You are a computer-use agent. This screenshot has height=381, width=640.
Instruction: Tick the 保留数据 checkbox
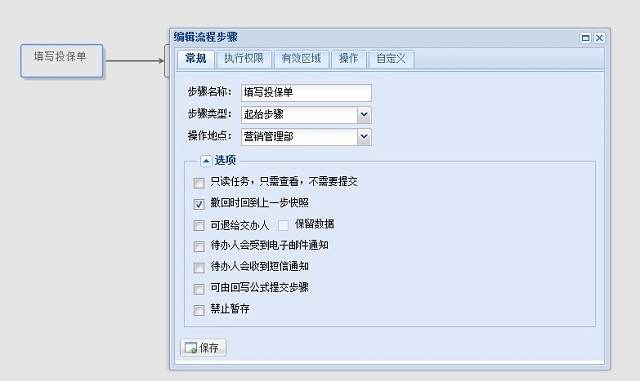point(283,225)
